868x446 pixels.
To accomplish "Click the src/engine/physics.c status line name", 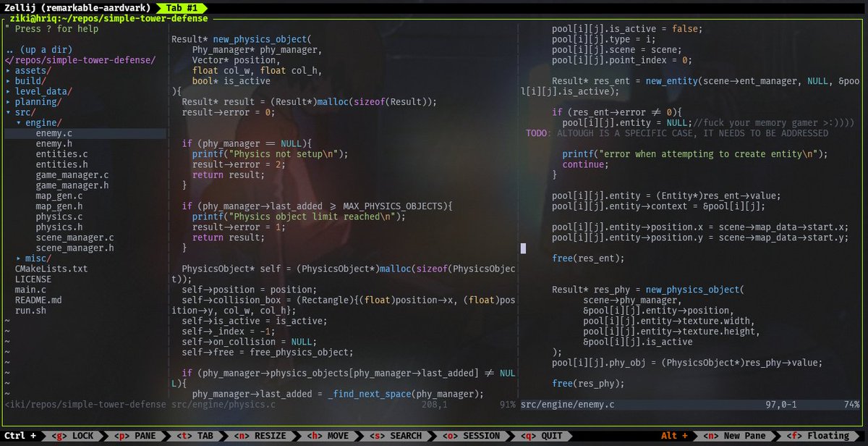I will 224,405.
